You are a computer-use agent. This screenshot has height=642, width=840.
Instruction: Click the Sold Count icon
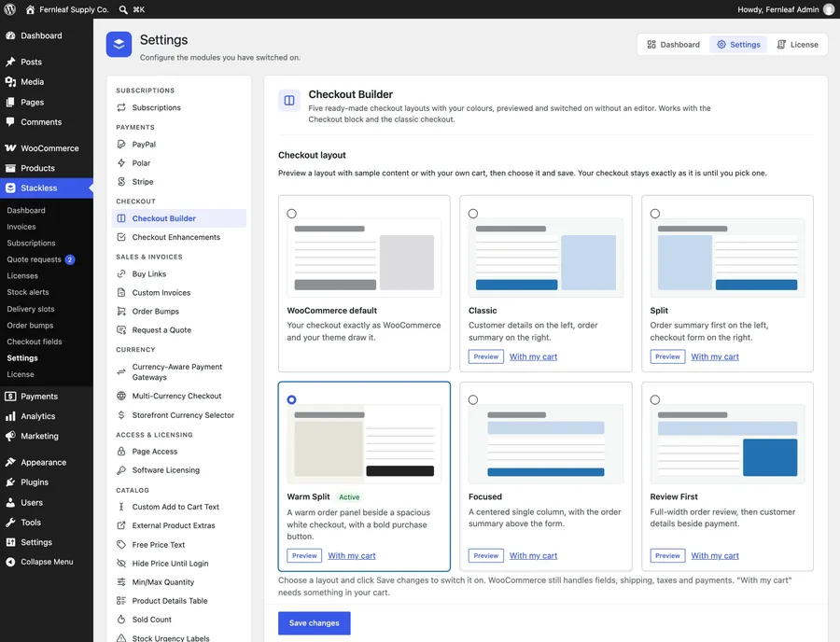[121, 620]
